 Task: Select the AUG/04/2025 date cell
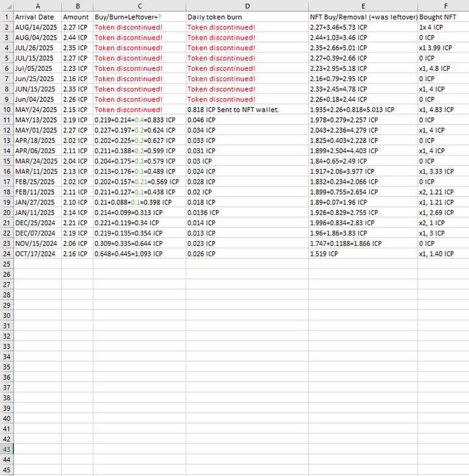[38, 38]
